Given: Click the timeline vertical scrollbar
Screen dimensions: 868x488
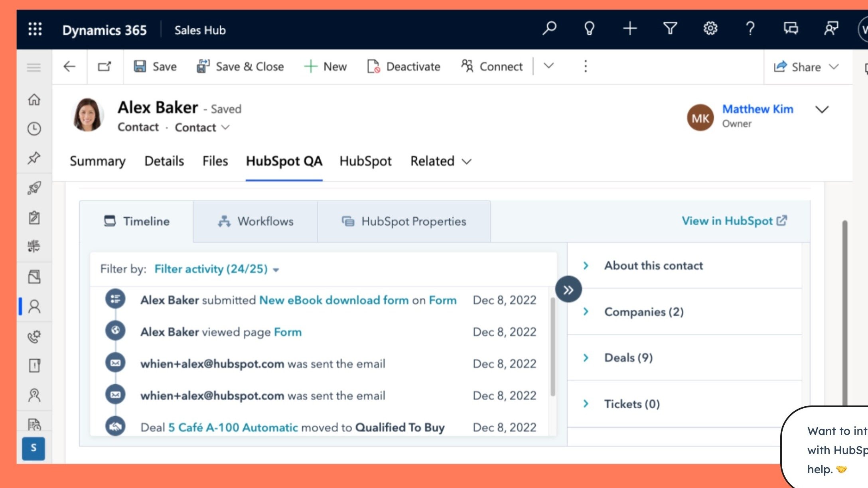Looking at the screenshot, I should tap(553, 347).
